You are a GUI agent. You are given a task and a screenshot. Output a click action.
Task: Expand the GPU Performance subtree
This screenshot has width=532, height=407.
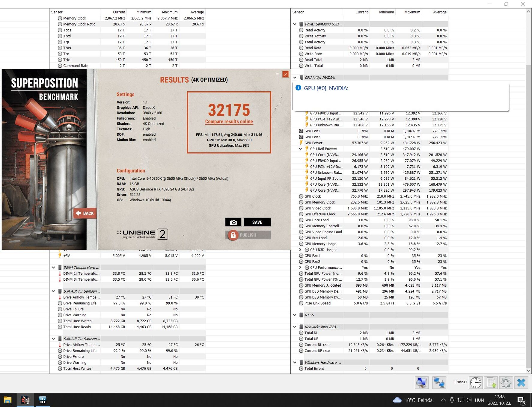(x=300, y=267)
